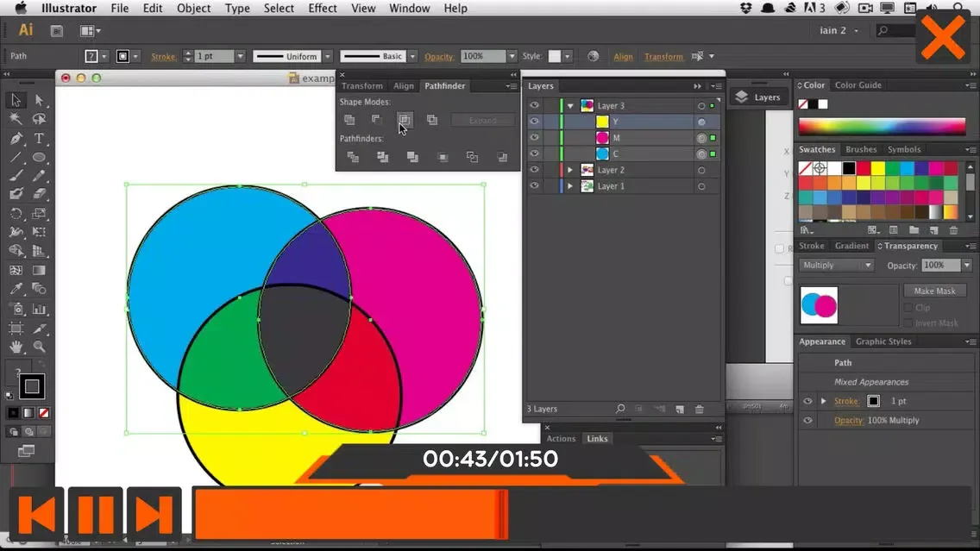The height and width of the screenshot is (551, 980).
Task: Select the Type tool
Action: 39,138
